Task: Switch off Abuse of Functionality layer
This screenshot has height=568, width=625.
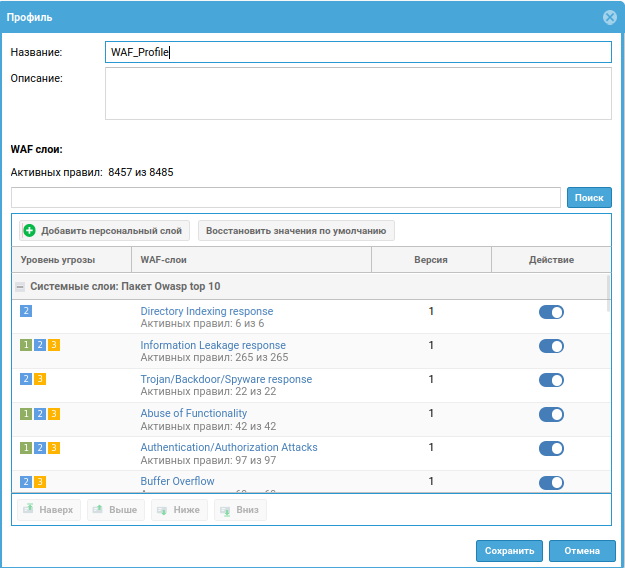Action: click(x=551, y=414)
